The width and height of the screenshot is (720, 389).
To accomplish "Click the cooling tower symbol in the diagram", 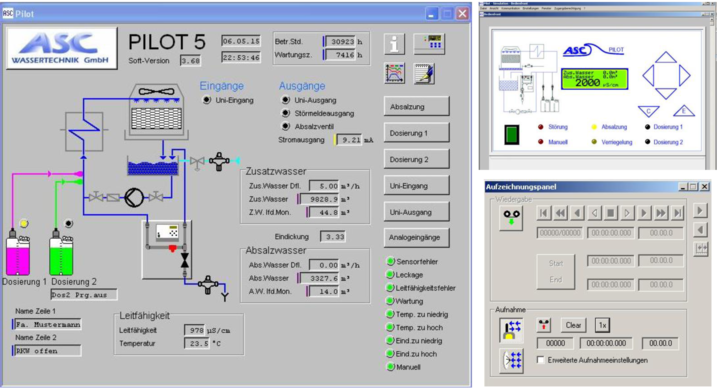I will pyautogui.click(x=156, y=112).
